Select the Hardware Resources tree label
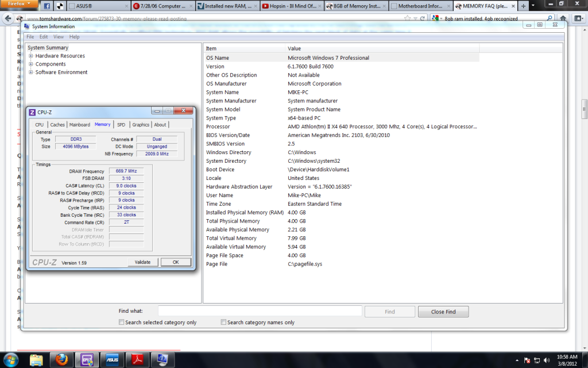Screen dimensions: 588x368 [x=60, y=56]
